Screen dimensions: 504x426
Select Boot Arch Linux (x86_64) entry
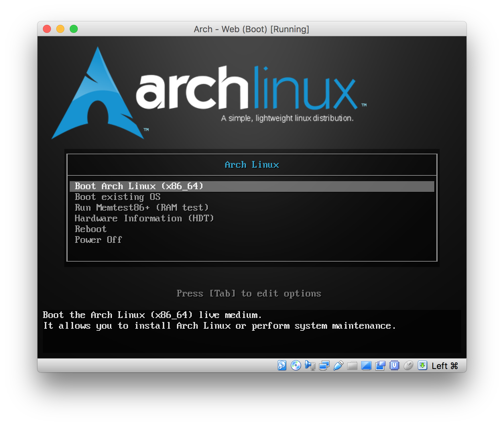point(139,186)
